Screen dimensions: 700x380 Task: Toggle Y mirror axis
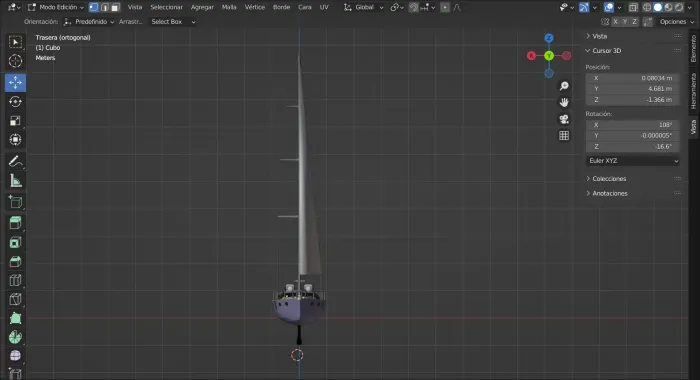(625, 21)
